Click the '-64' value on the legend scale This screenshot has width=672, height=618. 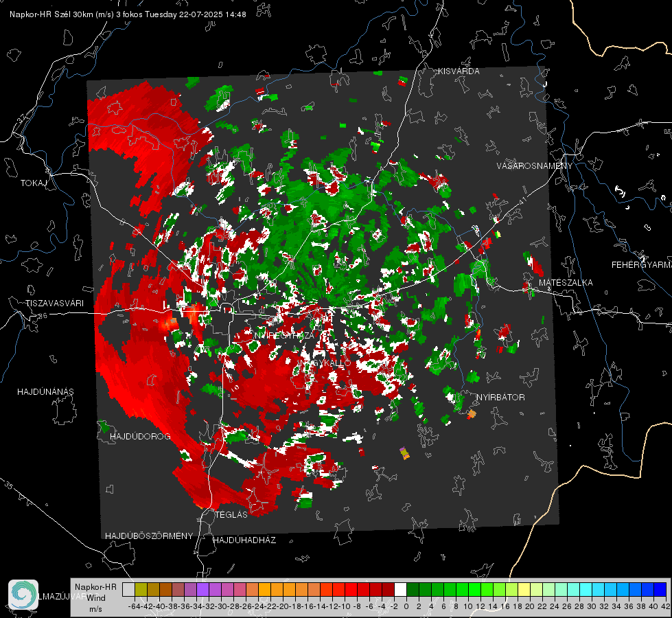(x=134, y=606)
